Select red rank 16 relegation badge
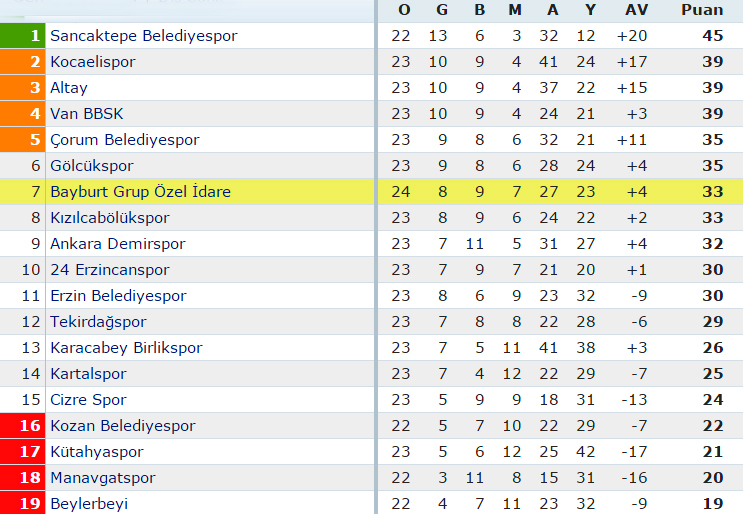The width and height of the screenshot is (743, 514). tap(22, 425)
